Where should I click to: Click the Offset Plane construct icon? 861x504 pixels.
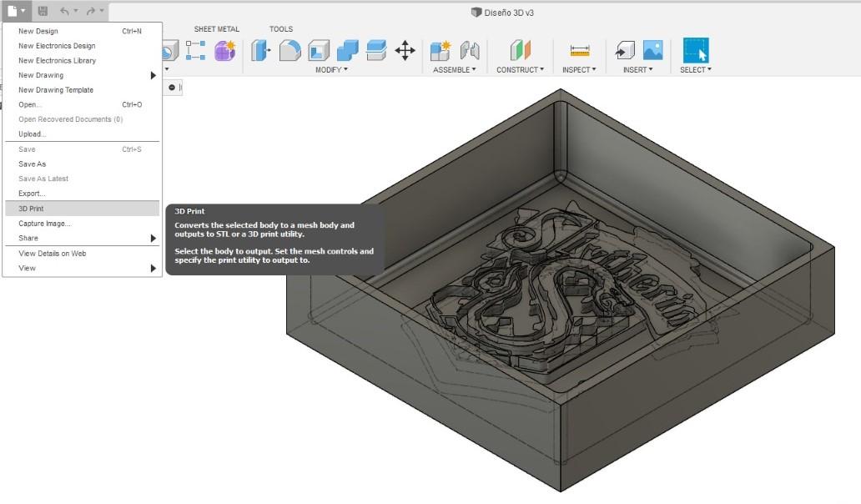coord(520,51)
